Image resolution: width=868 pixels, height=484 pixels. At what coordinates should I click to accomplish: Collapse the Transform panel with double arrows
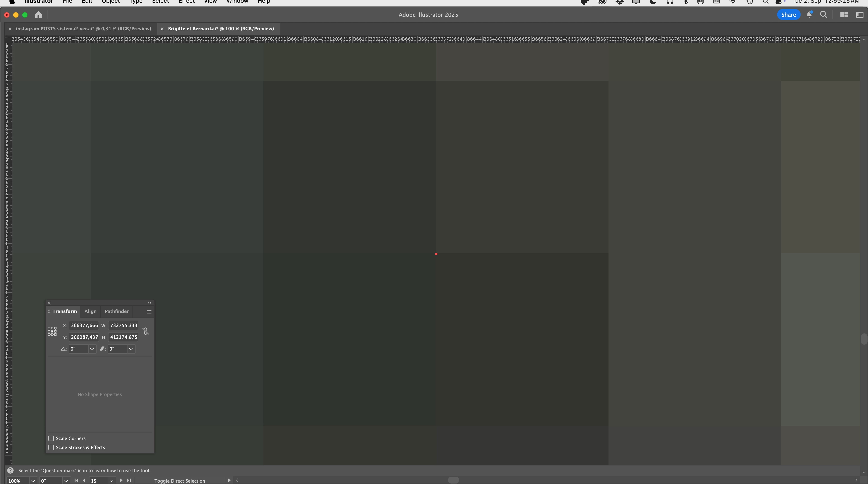tap(150, 303)
